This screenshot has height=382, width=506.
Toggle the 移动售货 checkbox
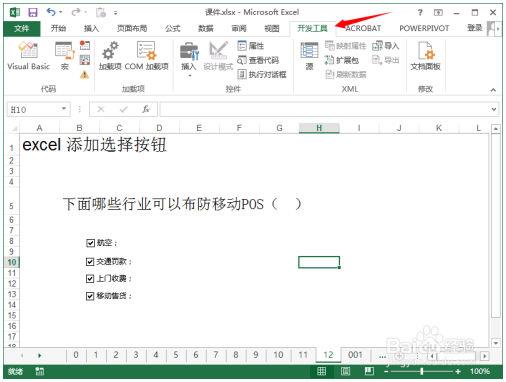(x=90, y=296)
